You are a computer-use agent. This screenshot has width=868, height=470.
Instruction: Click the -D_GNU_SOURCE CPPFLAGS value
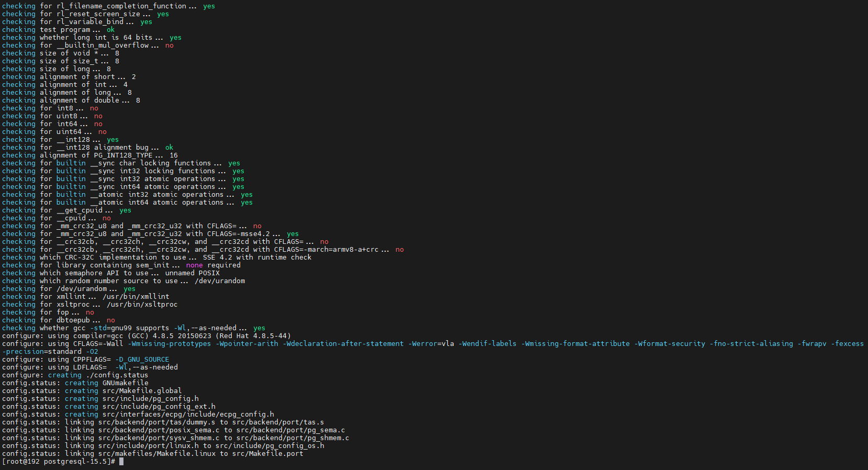pos(142,360)
